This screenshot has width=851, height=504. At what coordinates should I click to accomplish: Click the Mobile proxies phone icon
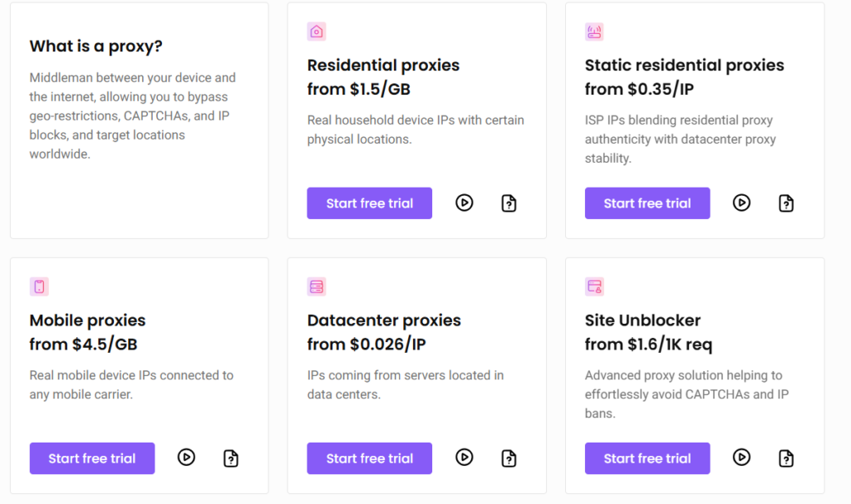[38, 286]
